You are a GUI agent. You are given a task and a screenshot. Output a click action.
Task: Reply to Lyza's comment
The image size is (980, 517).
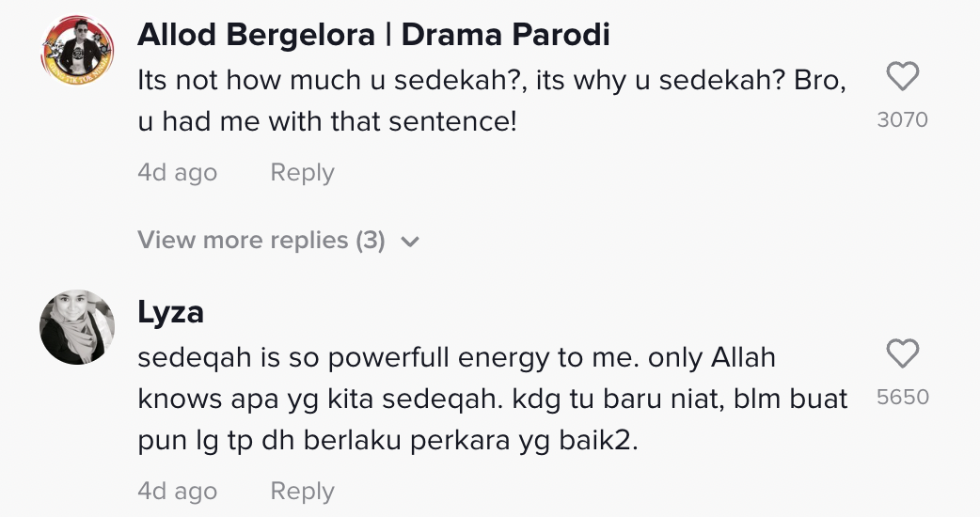302,491
